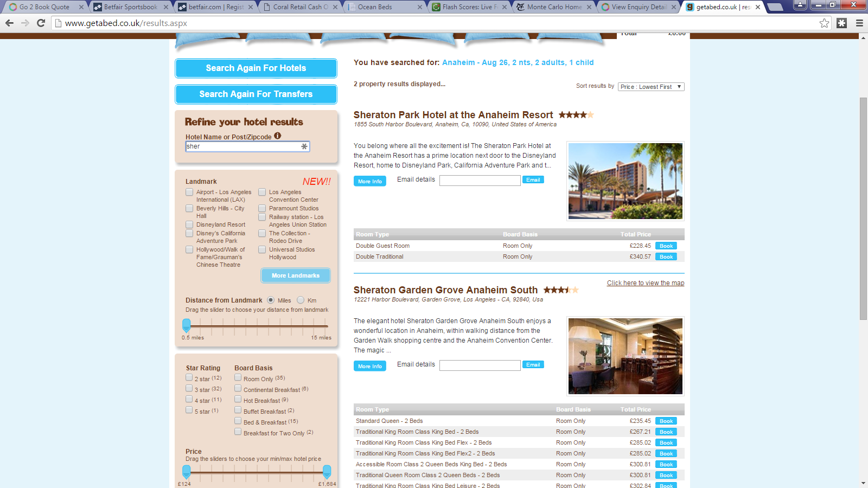This screenshot has height=488, width=868.
Task: Tick the Beverly Hills - City Hall landmark
Action: pyautogui.click(x=189, y=208)
